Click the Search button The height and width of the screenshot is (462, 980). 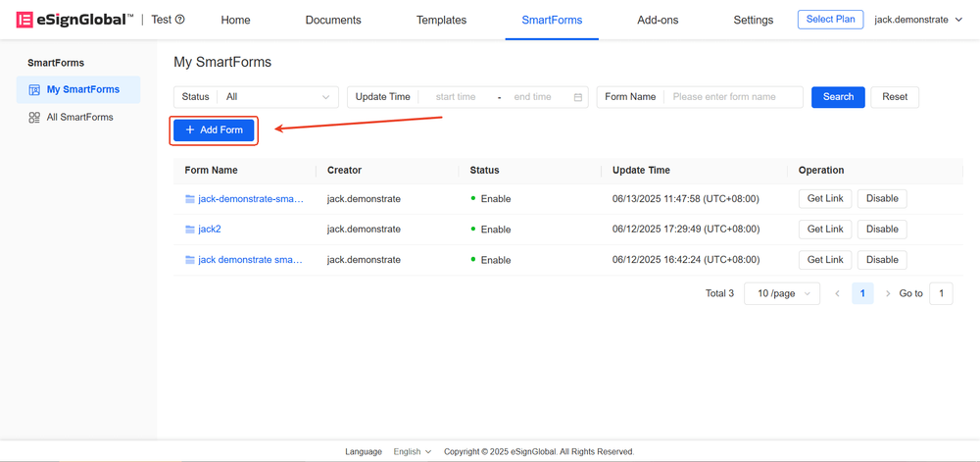pyautogui.click(x=838, y=97)
